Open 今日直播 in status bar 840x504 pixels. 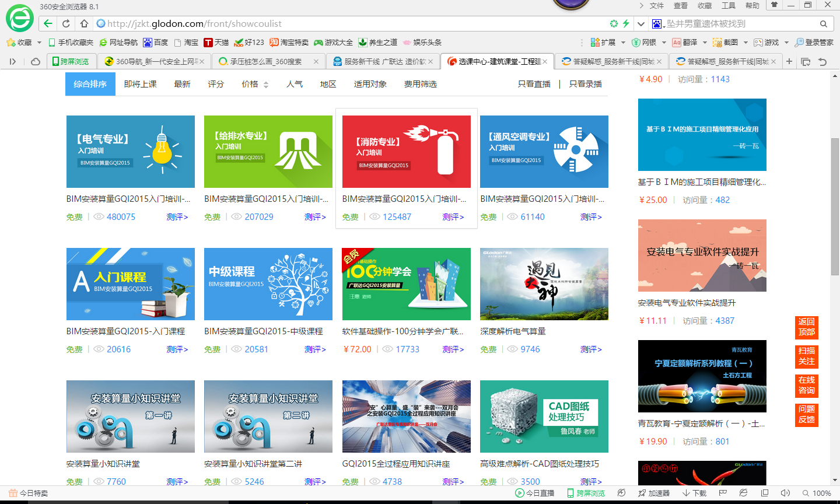click(535, 493)
